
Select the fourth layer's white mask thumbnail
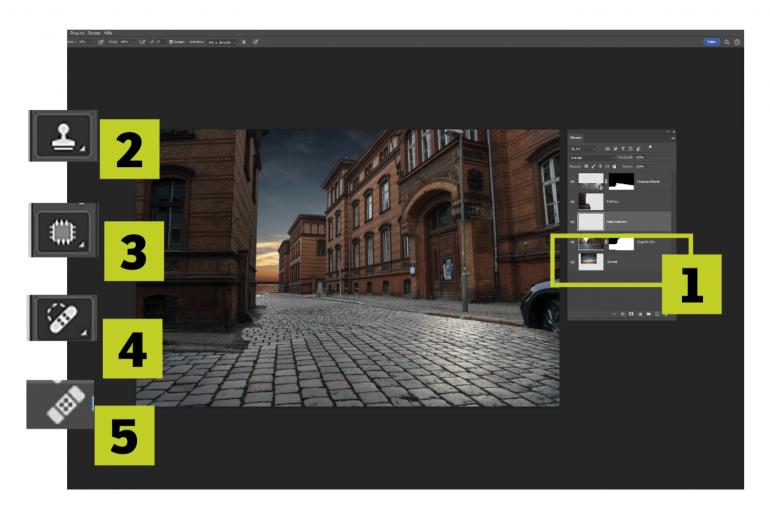click(x=621, y=243)
